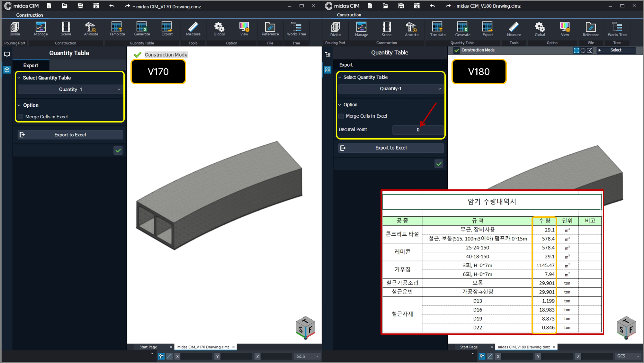Viewport: 644px width, 363px height.
Task: Open the GCS coordinate dropdown in V170 window
Action: [x=307, y=356]
